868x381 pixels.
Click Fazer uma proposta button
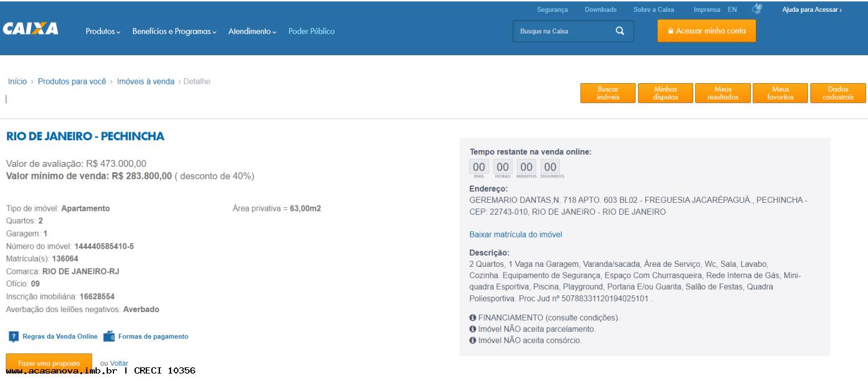coord(49,363)
